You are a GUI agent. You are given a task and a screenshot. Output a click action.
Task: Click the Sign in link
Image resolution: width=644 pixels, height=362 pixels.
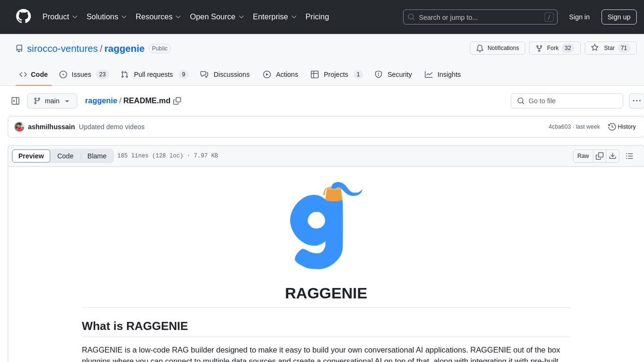[x=579, y=17]
